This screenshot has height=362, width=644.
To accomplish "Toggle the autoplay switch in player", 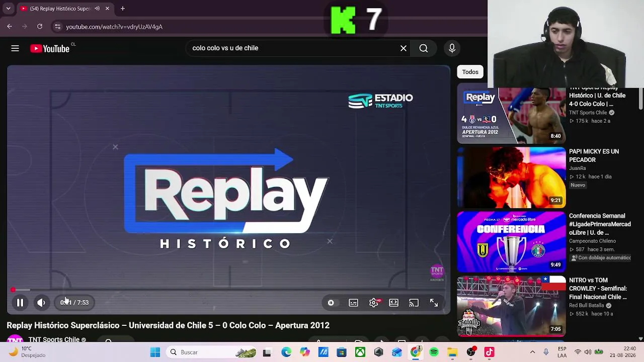I will [331, 303].
